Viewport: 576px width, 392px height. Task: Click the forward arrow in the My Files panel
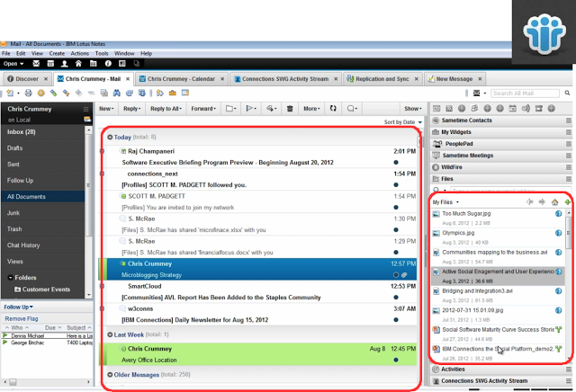click(x=542, y=202)
